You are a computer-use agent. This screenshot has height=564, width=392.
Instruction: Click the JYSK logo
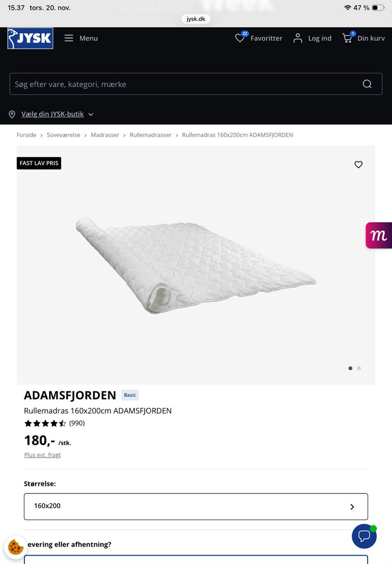point(30,38)
